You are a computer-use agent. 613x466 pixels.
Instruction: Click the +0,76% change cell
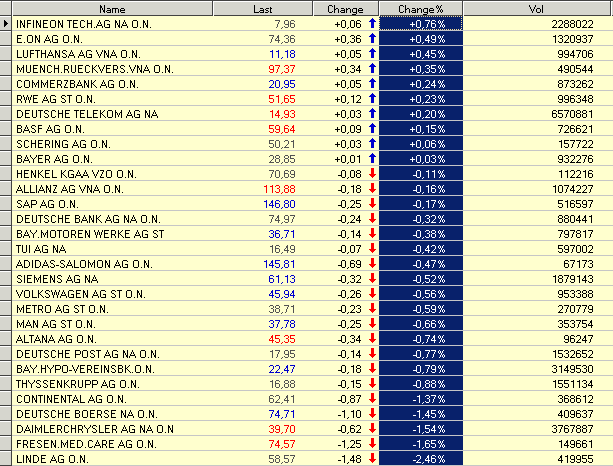point(421,24)
